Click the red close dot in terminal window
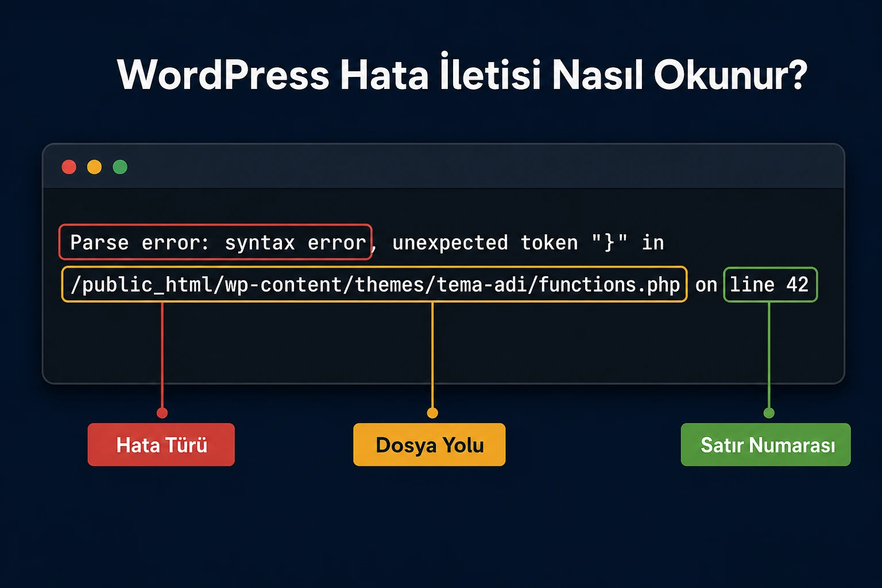This screenshot has width=882, height=588. click(x=69, y=167)
